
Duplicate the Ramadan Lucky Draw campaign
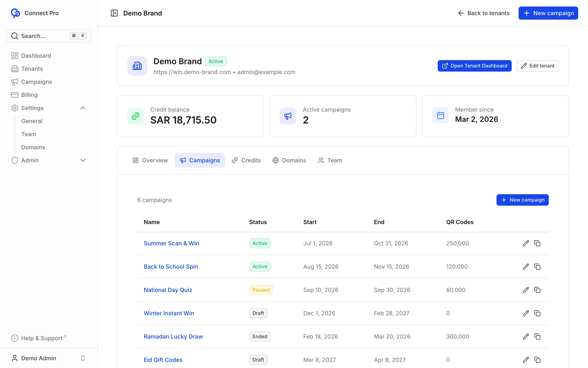point(537,336)
